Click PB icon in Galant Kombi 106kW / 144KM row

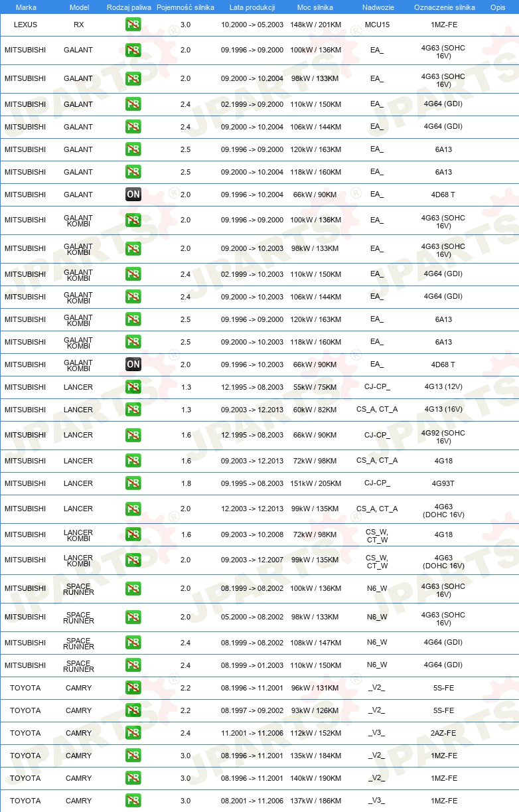click(x=133, y=297)
